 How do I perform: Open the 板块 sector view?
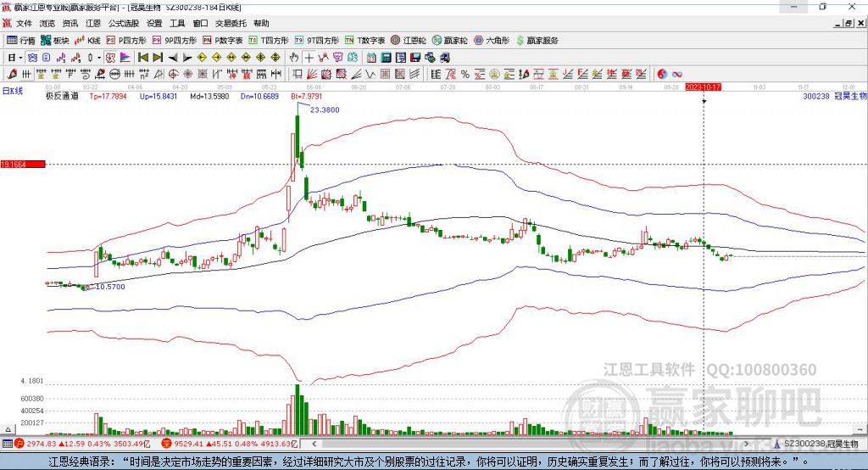[55, 41]
